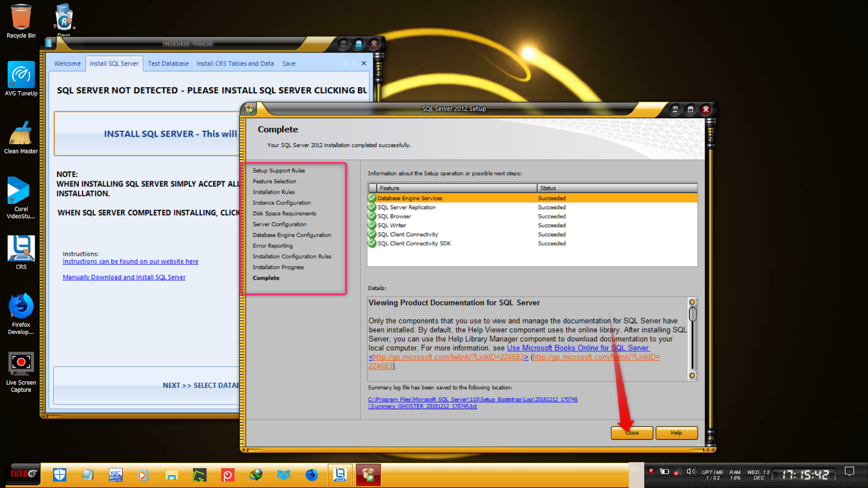
Task: Open the notepad icon in taskbar
Action: coord(87,475)
